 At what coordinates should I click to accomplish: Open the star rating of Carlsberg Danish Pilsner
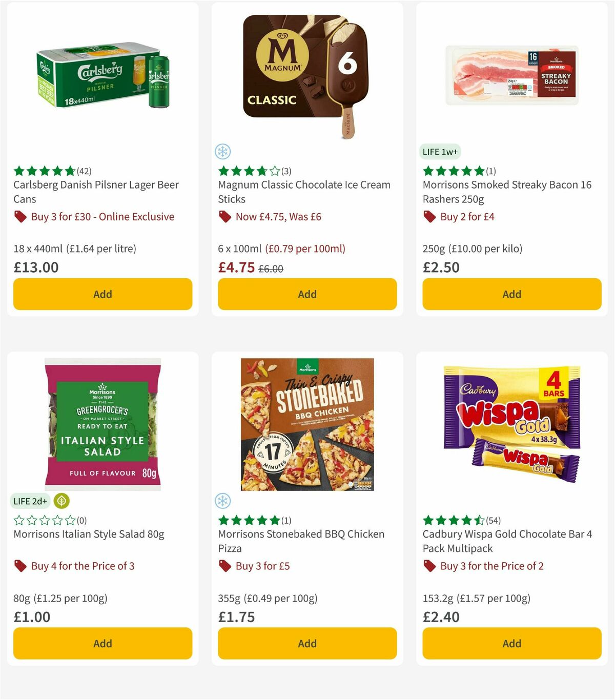pos(43,171)
